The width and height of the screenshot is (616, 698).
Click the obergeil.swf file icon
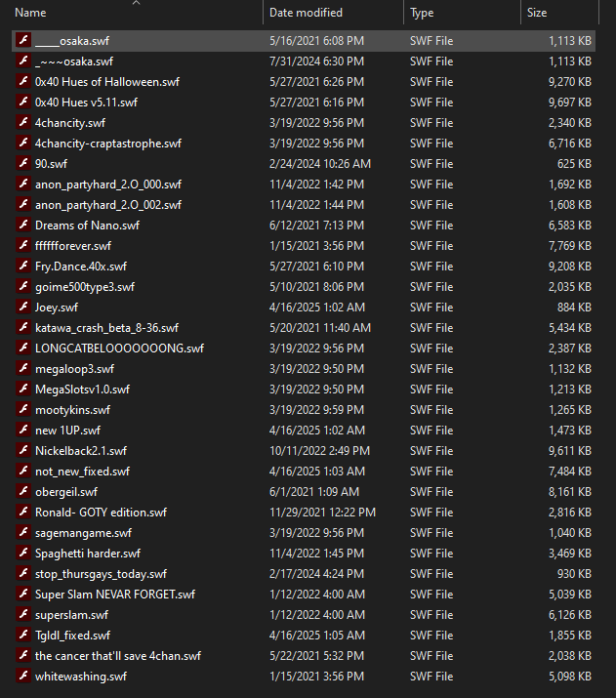pyautogui.click(x=23, y=491)
